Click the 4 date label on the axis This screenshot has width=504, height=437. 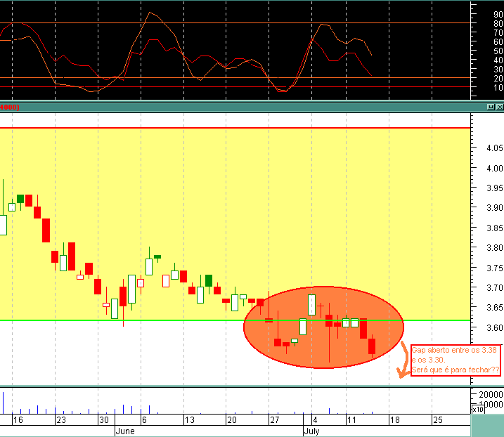[315, 420]
